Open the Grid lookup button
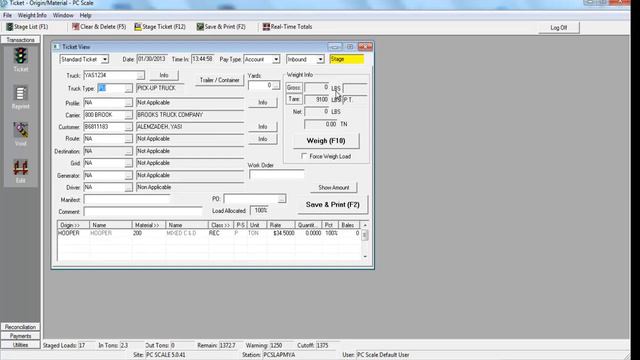 (x=128, y=163)
